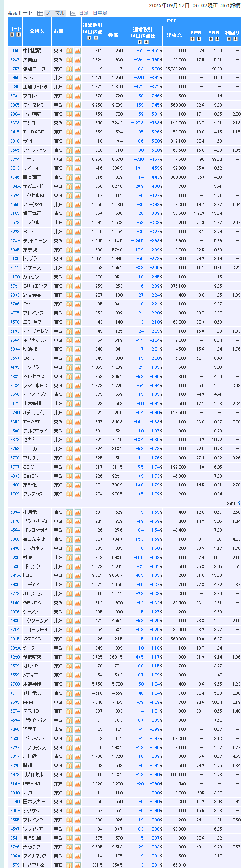Open the chart icon for 中村超硬
Viewport: 246px width, 868px height.
77,51
